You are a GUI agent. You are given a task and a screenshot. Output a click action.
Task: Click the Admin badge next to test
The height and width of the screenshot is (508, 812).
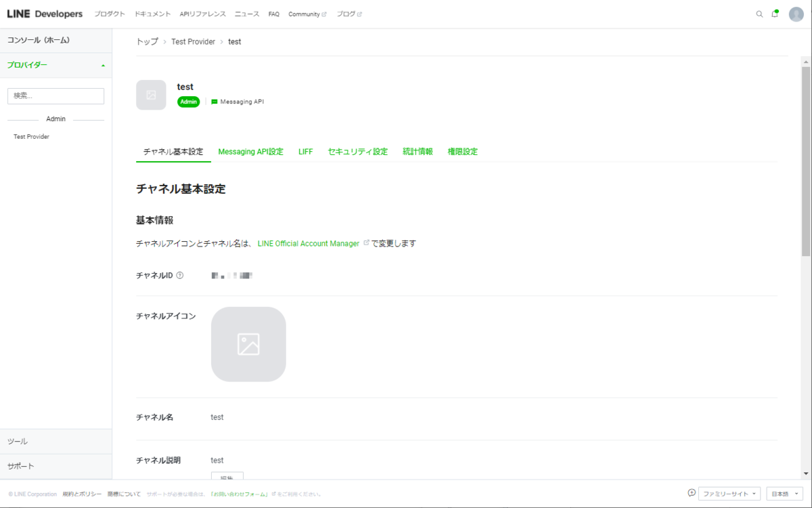click(x=189, y=102)
